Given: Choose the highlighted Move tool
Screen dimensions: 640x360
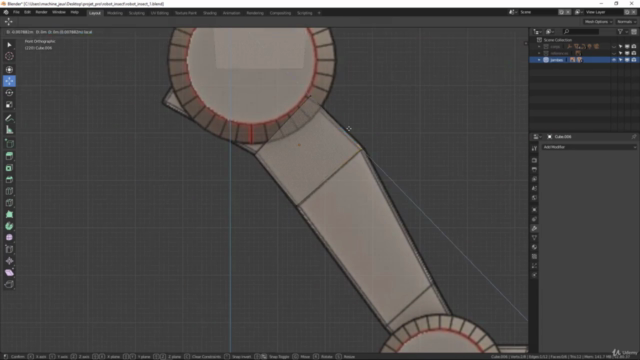Looking at the screenshot, I should (9, 81).
